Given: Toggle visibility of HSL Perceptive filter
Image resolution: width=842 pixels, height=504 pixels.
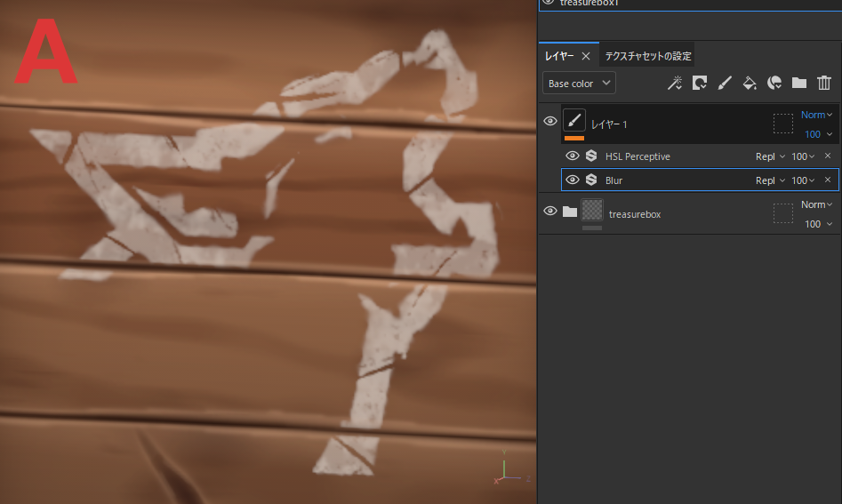Looking at the screenshot, I should (x=573, y=156).
